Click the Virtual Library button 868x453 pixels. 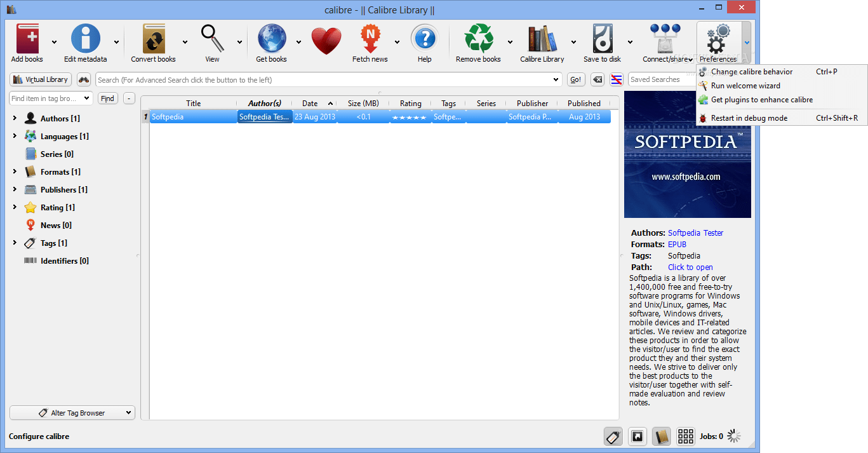(x=40, y=79)
